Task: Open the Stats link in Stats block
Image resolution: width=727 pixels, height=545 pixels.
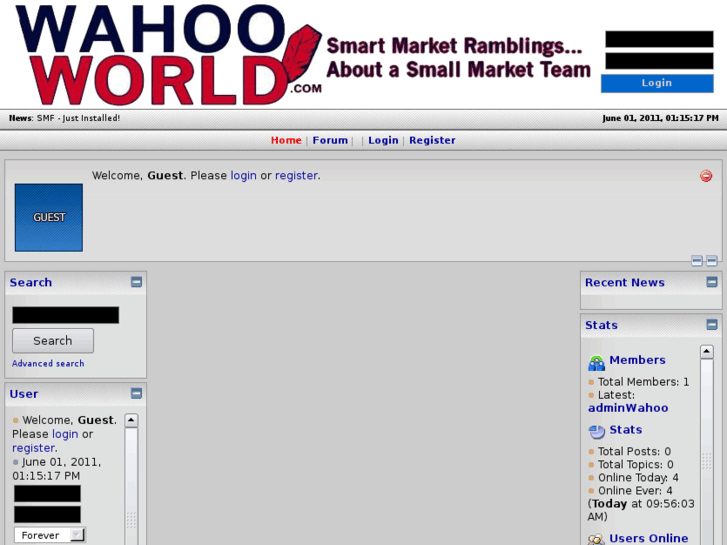Action: 625,430
